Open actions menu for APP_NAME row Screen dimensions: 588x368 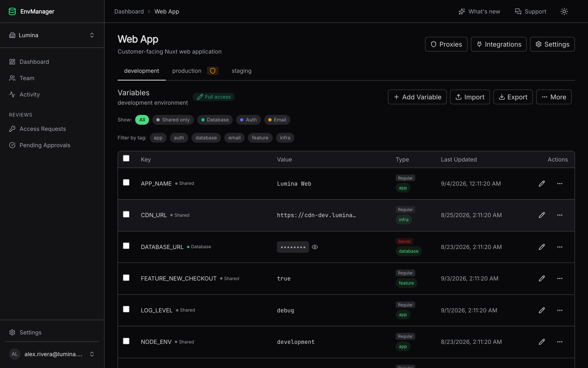pyautogui.click(x=560, y=184)
